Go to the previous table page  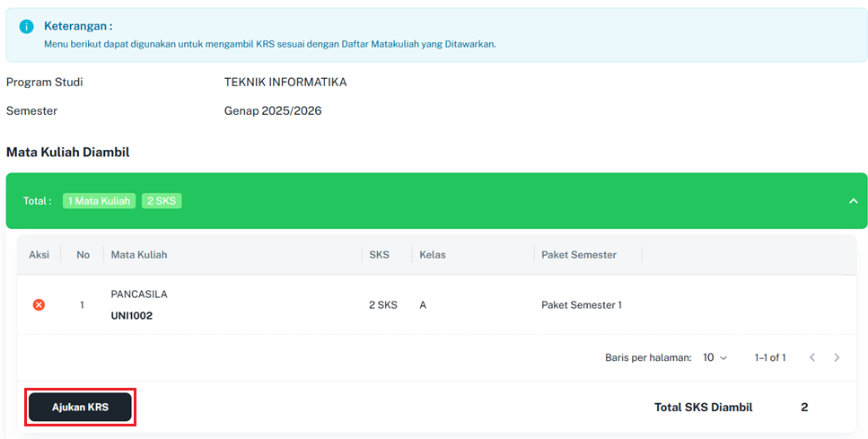tap(812, 357)
